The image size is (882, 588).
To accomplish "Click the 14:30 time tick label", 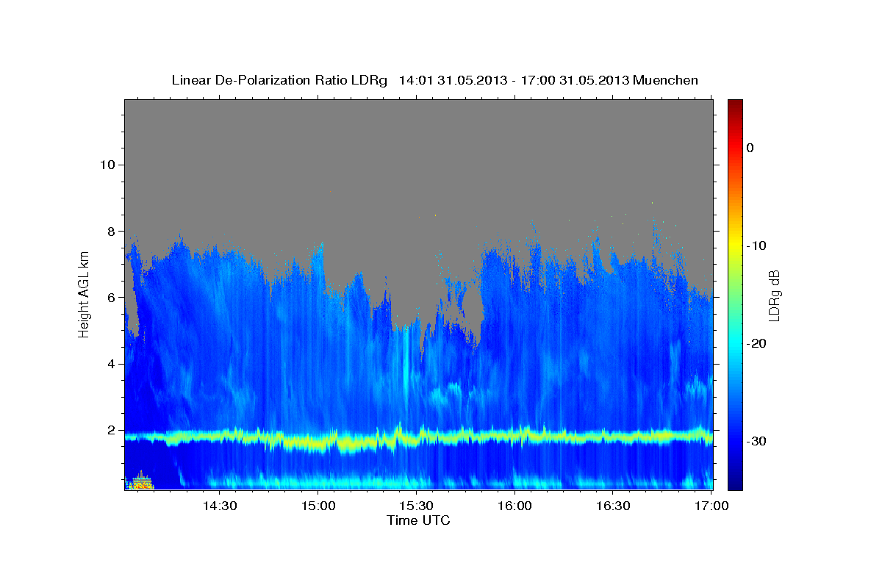I will 219,506.
